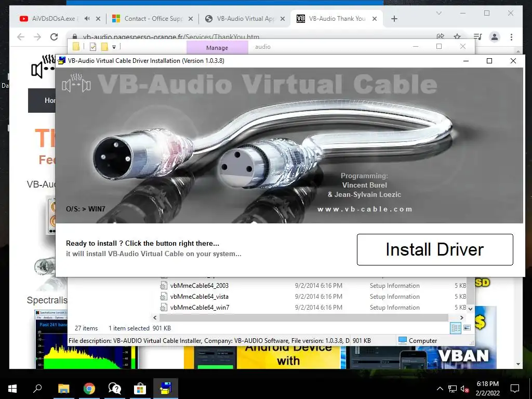This screenshot has height=399, width=532.
Task: Minimize the VB-Audio installer window
Action: (x=466, y=61)
